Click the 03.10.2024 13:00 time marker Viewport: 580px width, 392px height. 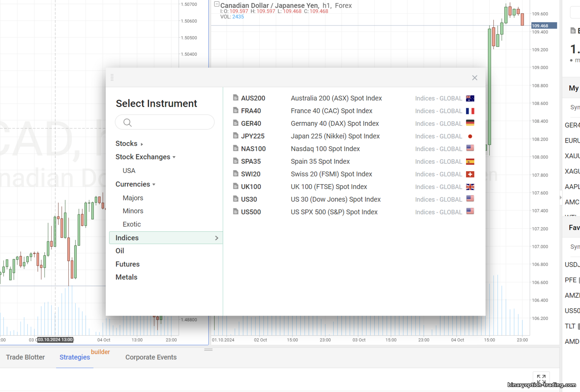pyautogui.click(x=55, y=340)
